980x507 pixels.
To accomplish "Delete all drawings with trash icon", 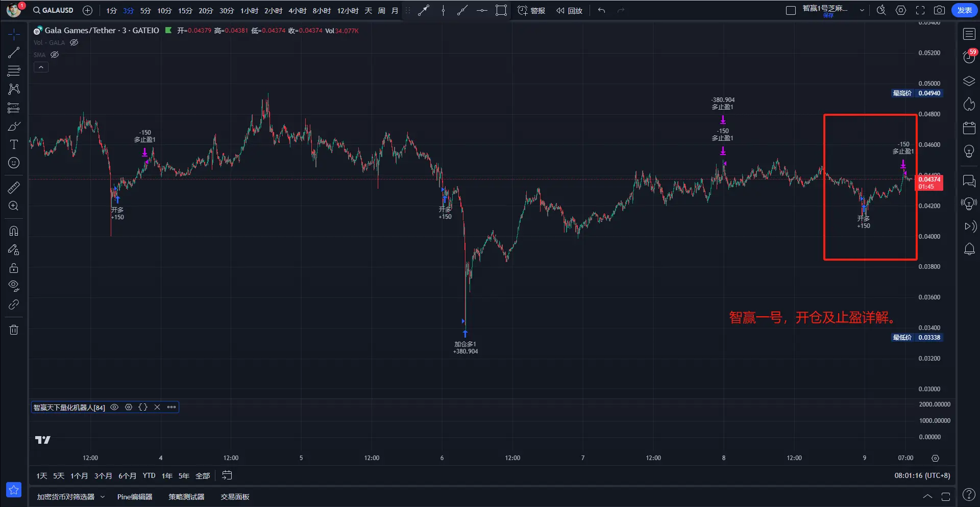I will [x=14, y=329].
